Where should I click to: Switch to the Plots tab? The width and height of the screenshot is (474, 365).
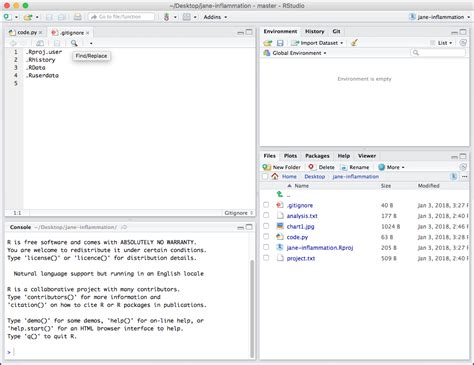tap(290, 156)
